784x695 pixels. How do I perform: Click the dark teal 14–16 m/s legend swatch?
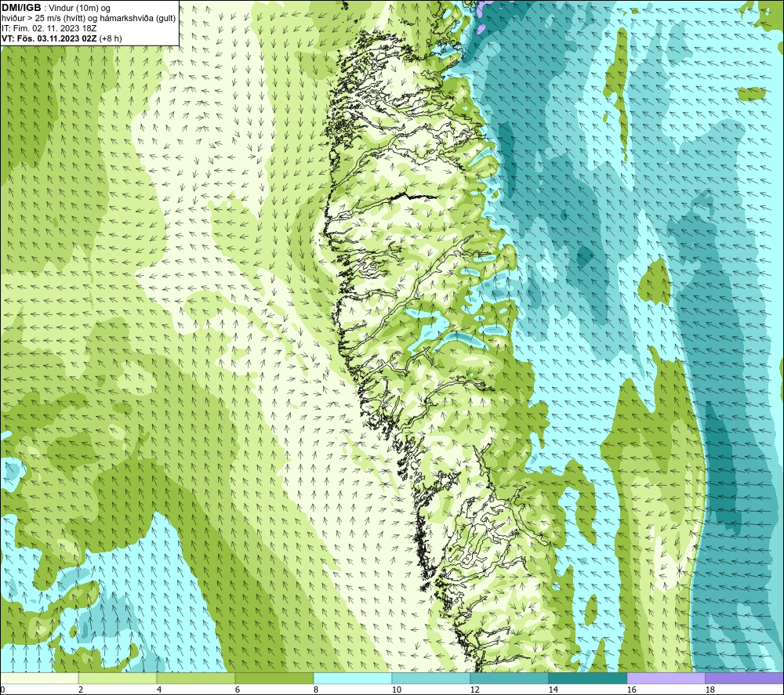click(x=588, y=679)
